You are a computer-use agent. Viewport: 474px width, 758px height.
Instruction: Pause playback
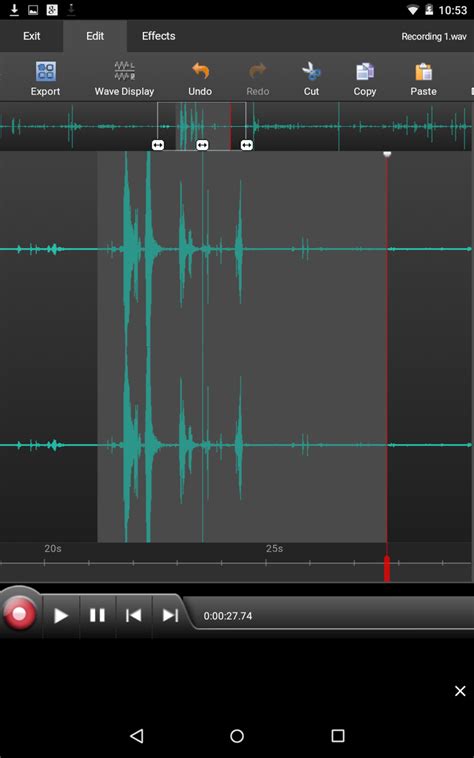[x=97, y=615]
